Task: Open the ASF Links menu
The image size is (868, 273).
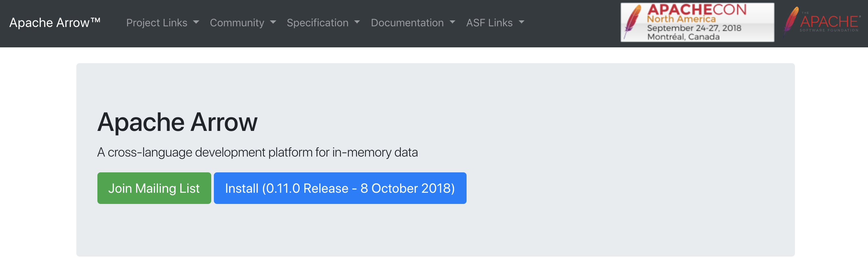Action: coord(495,23)
